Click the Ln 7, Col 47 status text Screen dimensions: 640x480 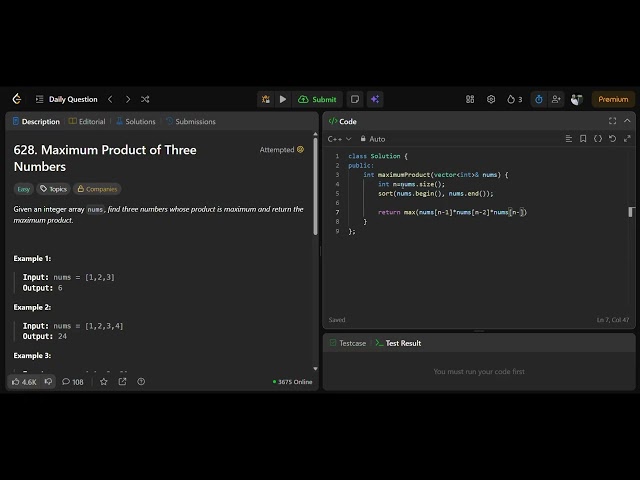[613, 320]
